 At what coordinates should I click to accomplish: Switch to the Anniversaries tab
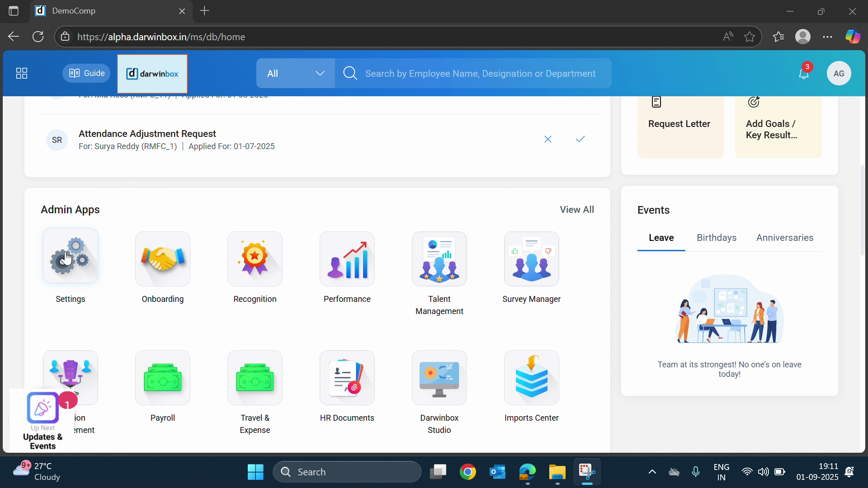click(785, 238)
